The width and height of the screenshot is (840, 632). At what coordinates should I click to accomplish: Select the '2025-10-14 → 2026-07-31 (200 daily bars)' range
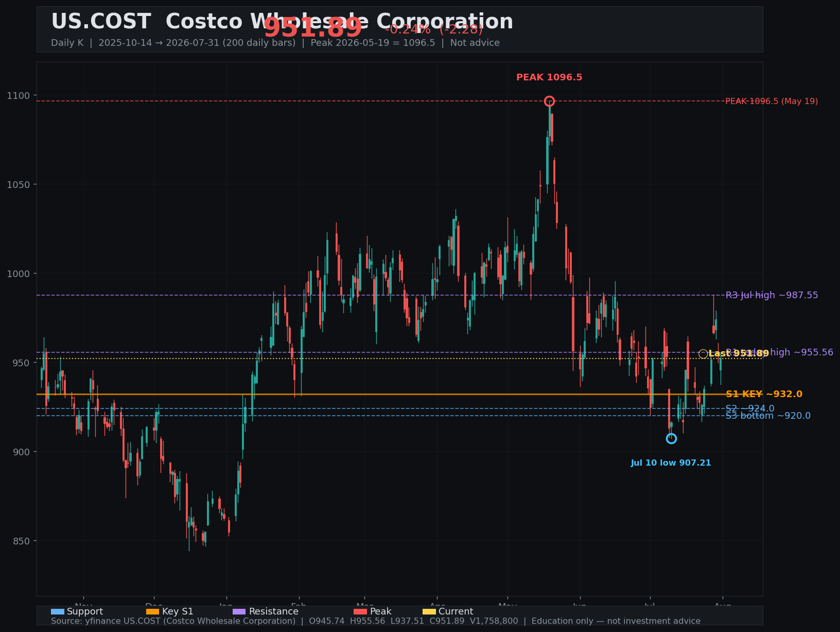tap(197, 43)
